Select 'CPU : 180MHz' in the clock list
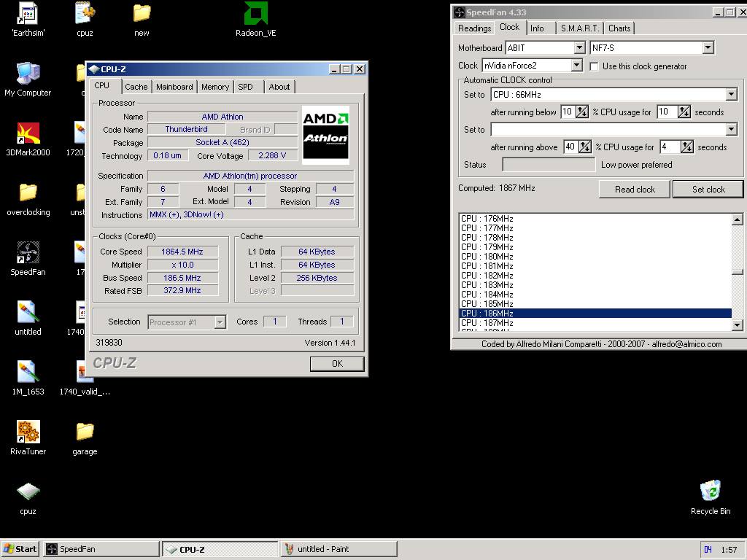 [595, 256]
